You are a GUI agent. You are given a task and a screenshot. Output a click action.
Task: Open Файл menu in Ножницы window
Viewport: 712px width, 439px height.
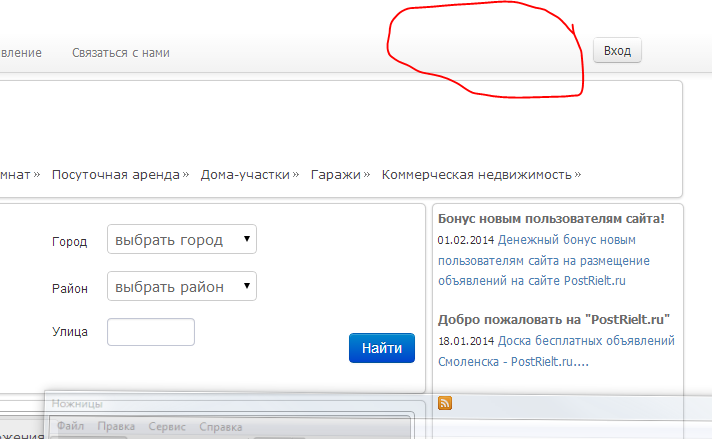click(71, 426)
